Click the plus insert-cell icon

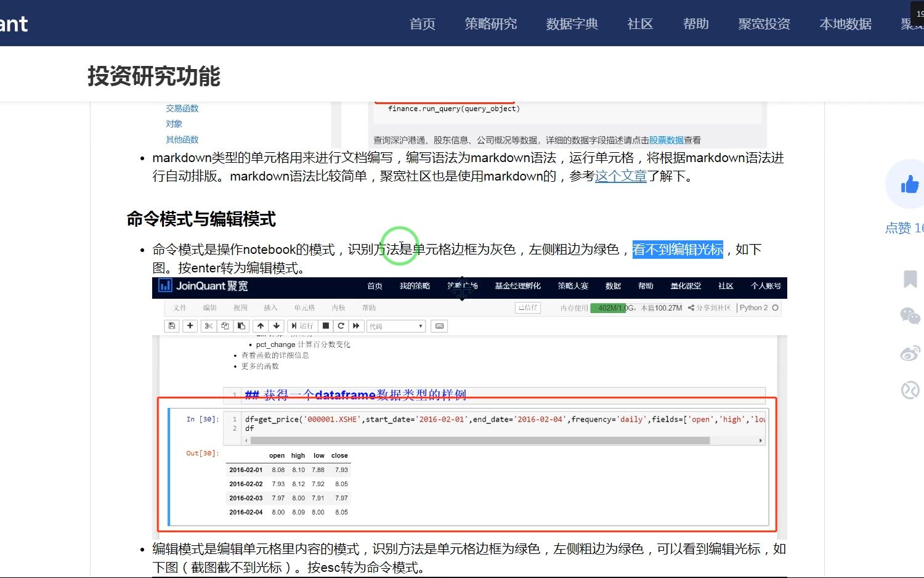[190, 326]
